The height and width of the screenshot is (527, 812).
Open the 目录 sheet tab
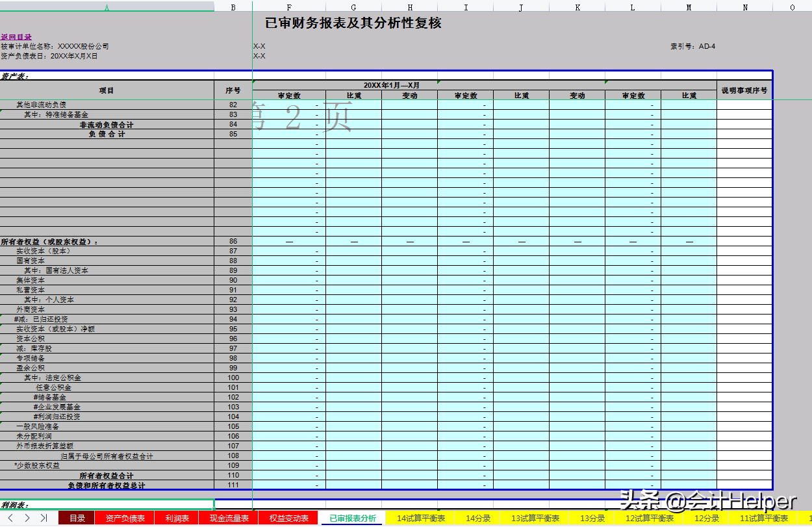coord(77,518)
